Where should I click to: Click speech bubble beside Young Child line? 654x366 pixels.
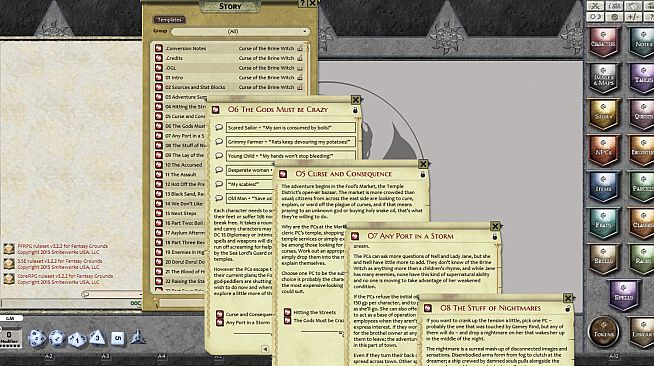pos(219,156)
